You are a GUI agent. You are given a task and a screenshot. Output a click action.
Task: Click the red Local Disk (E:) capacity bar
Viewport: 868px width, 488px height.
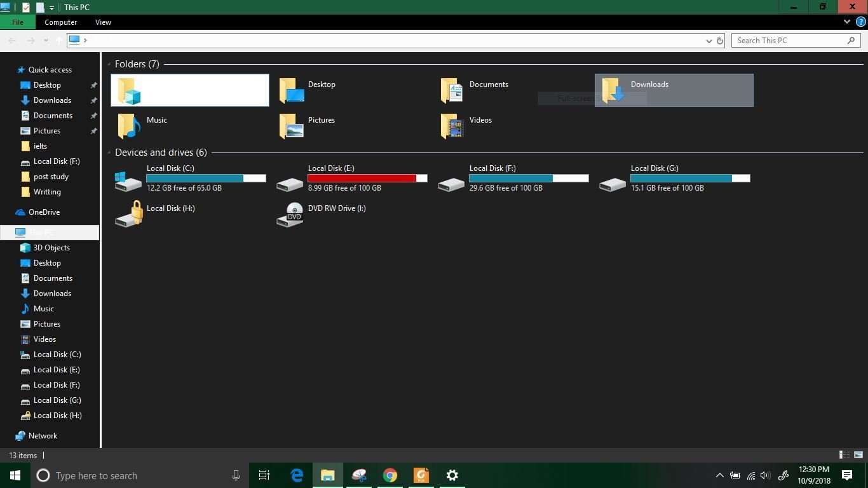(367, 179)
